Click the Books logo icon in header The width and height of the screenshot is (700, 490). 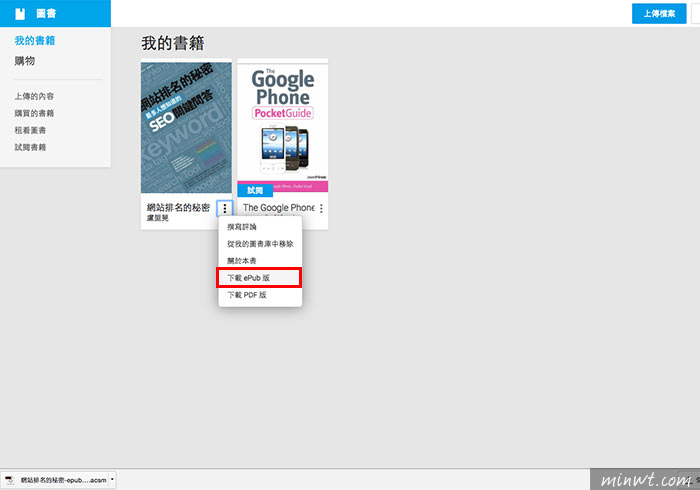[20, 14]
